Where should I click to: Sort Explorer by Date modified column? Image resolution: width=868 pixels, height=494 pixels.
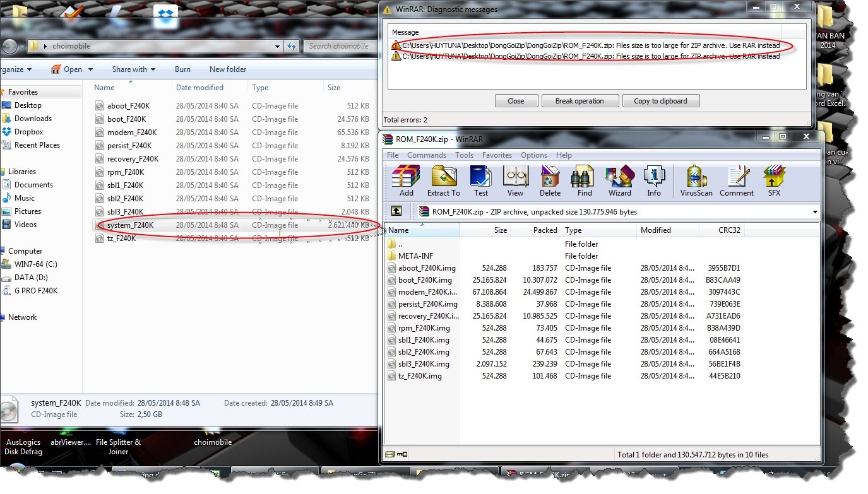[x=209, y=88]
